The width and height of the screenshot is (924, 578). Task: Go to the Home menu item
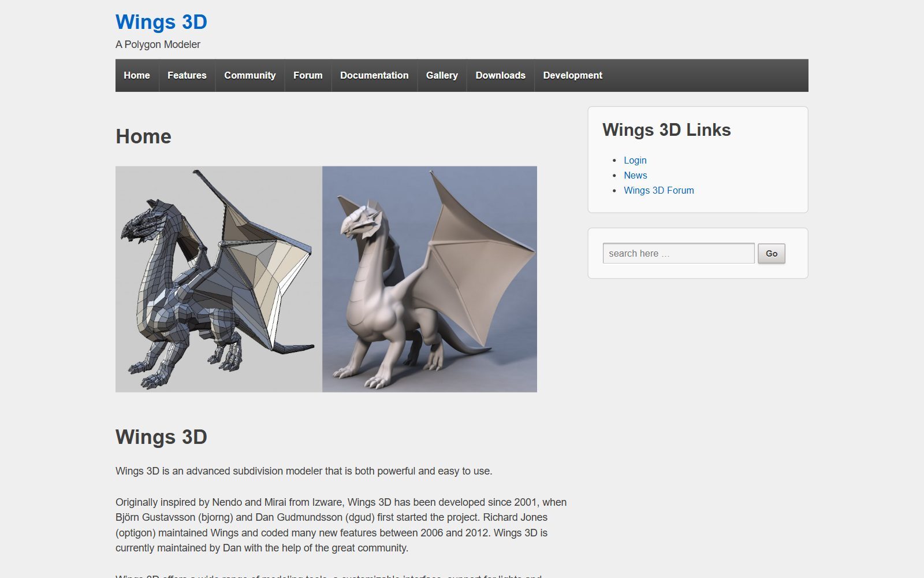pos(137,75)
